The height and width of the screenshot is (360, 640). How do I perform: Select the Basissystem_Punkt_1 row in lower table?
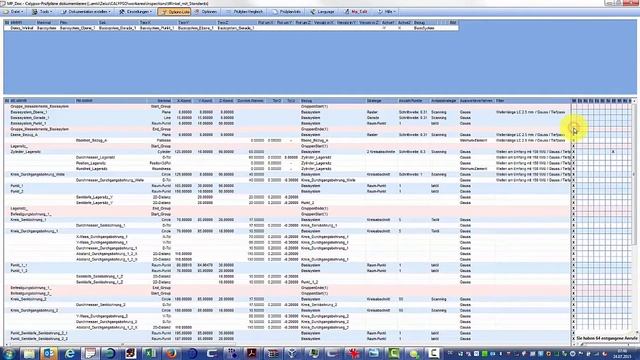tap(287, 123)
